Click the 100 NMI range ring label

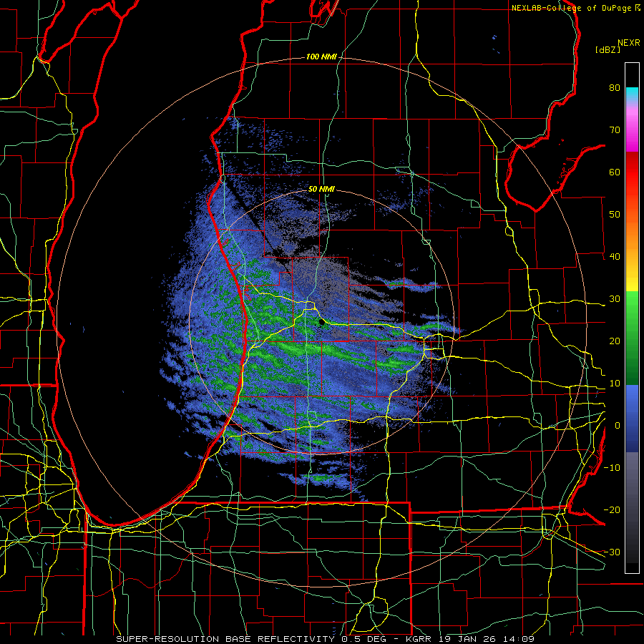pos(321,57)
